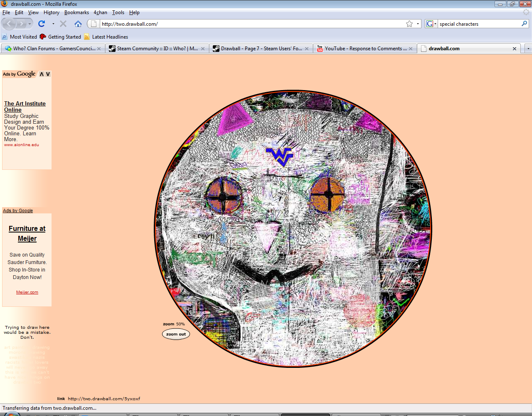
Task: Expand the address bar URL history dropdown
Action: [x=418, y=24]
